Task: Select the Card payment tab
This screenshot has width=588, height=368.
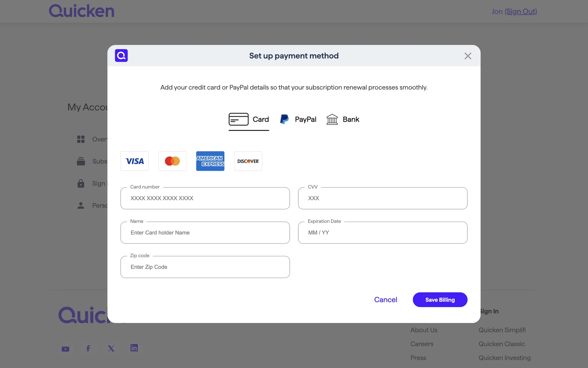Action: (249, 119)
